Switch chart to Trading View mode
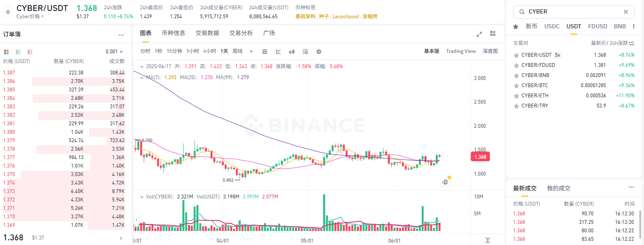This screenshot has height=245, width=644. [x=461, y=51]
